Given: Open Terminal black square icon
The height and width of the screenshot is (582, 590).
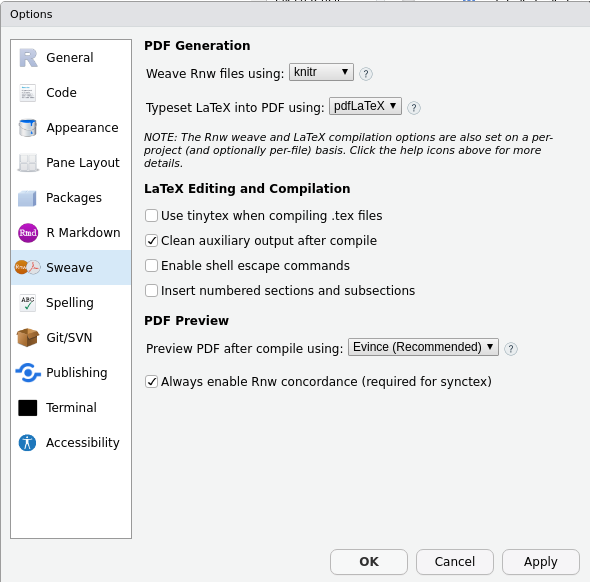Looking at the screenshot, I should pyautogui.click(x=28, y=408).
